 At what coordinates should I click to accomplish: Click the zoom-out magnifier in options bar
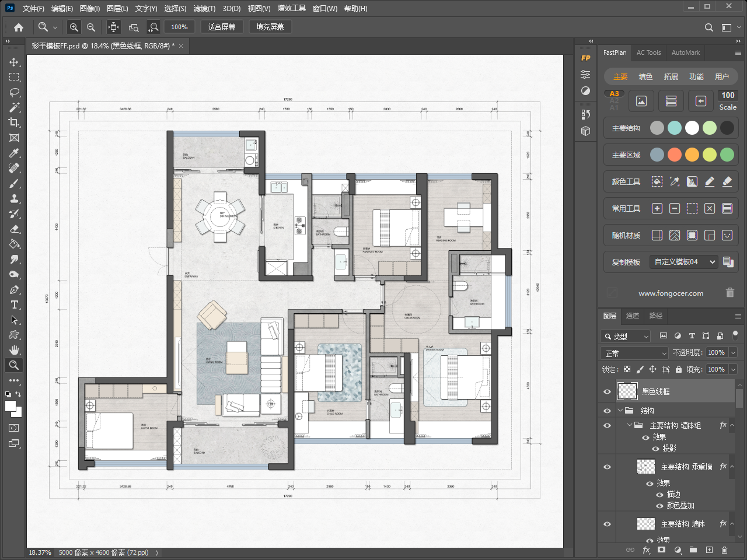coord(91,27)
